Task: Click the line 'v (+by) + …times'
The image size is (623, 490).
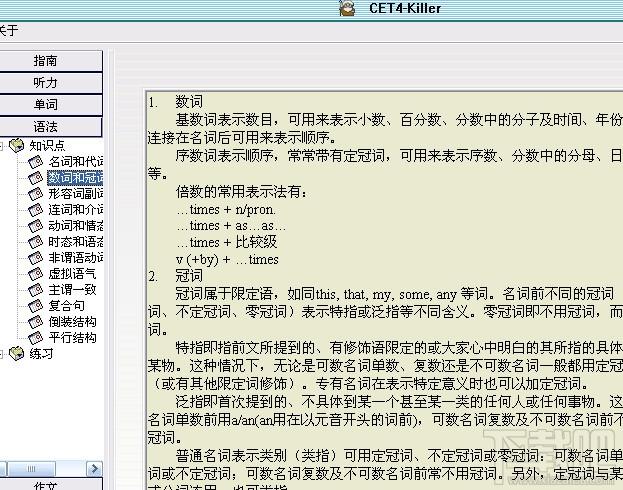Action: tap(227, 260)
